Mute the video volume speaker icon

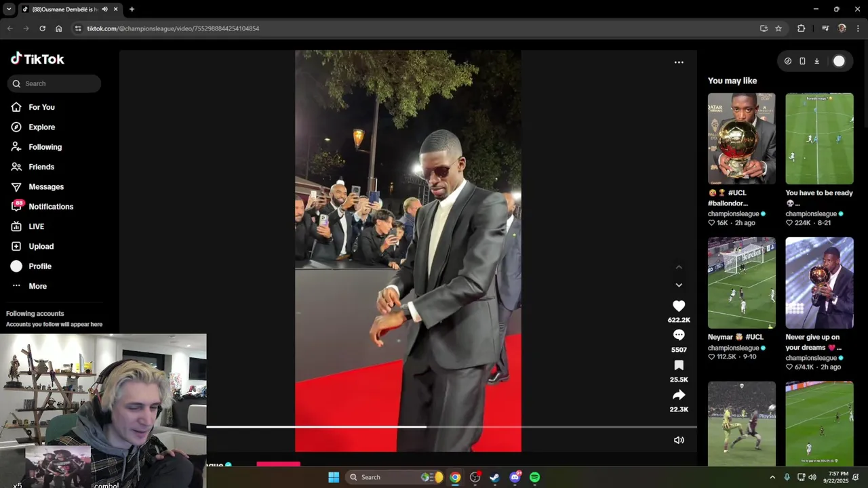pos(679,440)
